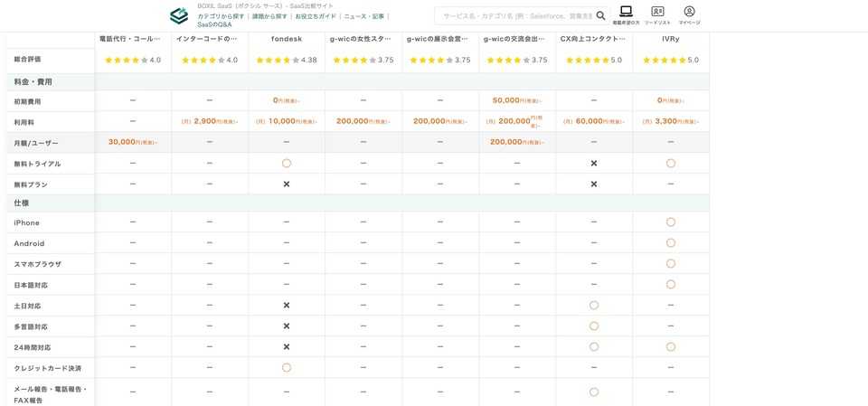Open the g-wicの交流会出… column header
The height and width of the screenshot is (406, 868).
point(514,39)
